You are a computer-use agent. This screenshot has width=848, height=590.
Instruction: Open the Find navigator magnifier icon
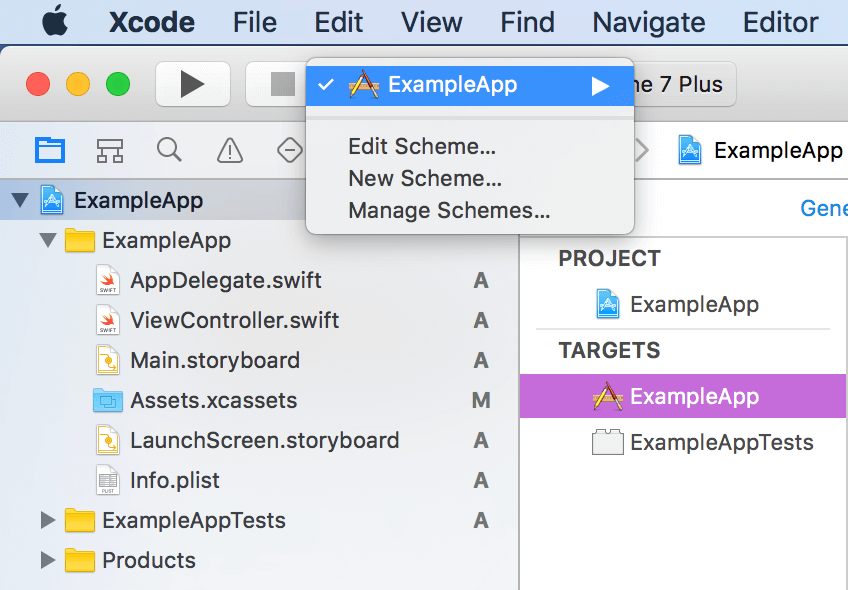pos(169,150)
